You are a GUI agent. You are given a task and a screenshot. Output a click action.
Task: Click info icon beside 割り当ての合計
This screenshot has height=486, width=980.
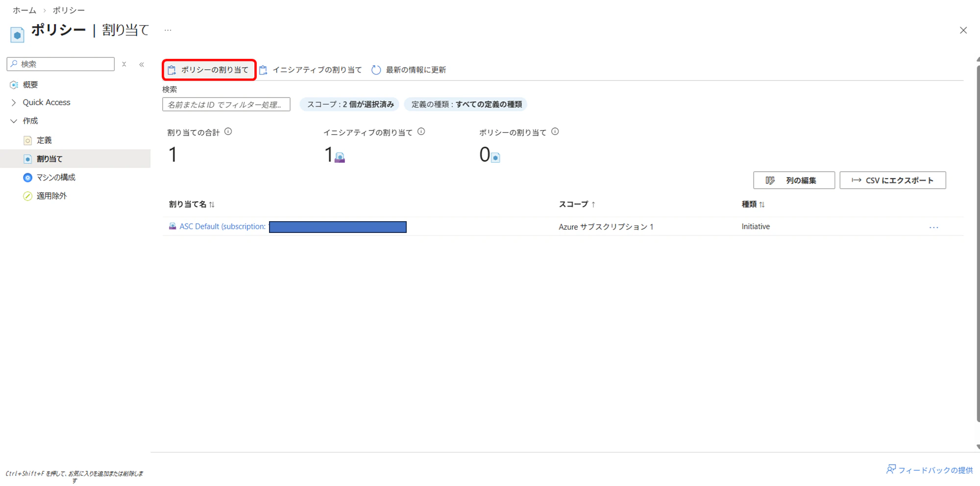(x=228, y=132)
